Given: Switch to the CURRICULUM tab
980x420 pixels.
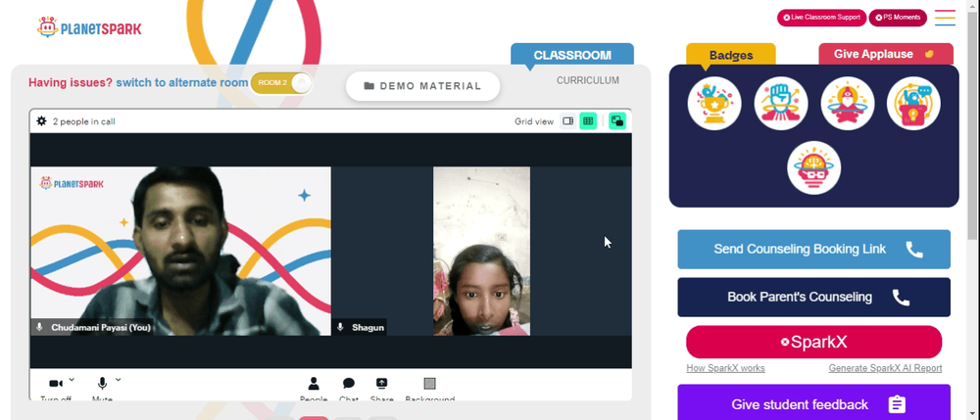Looking at the screenshot, I should tap(587, 80).
